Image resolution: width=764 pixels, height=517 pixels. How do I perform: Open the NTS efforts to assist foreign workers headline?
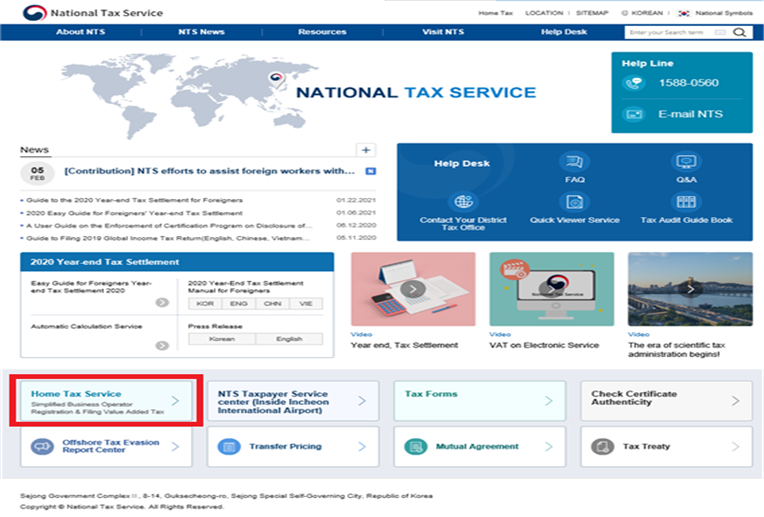tap(210, 171)
